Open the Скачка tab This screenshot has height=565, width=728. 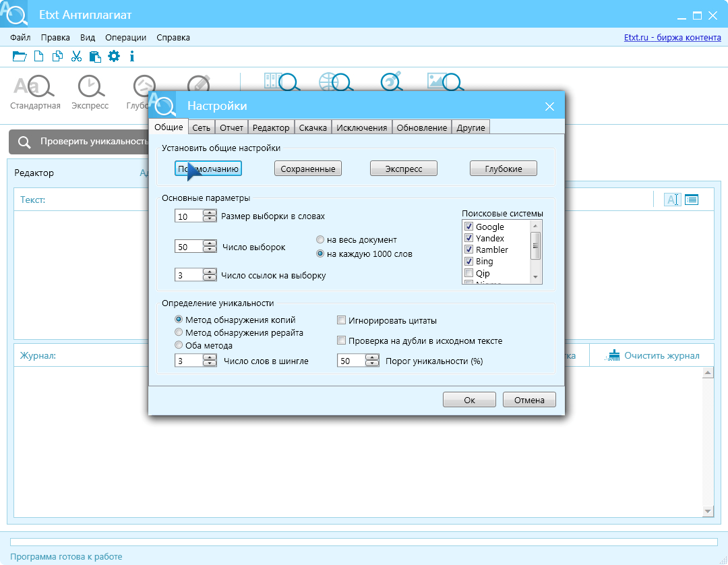(x=313, y=127)
